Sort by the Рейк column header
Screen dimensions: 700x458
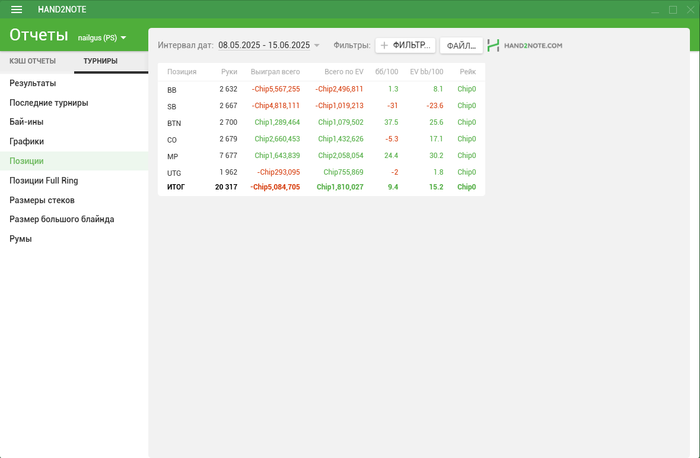(468, 72)
